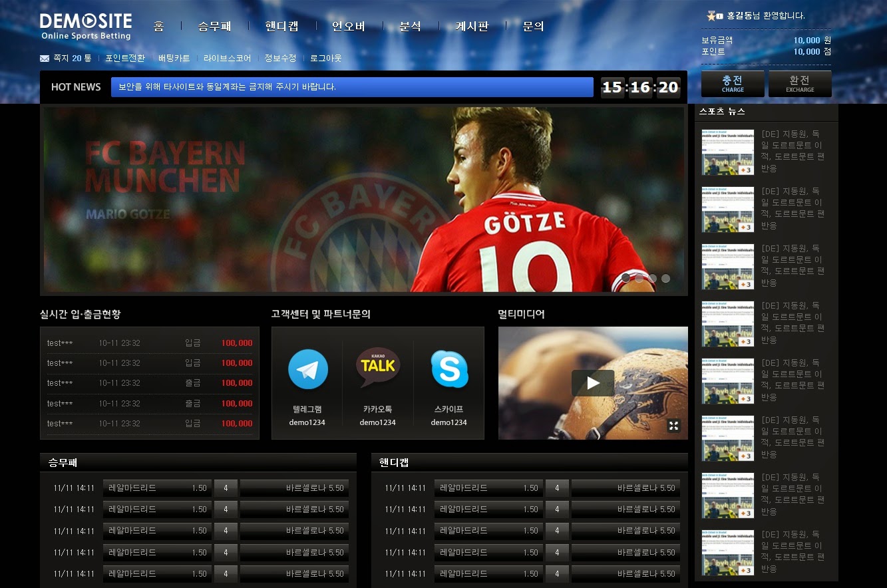Go to the 홈 menu
Image resolution: width=887 pixels, height=588 pixels.
(158, 27)
